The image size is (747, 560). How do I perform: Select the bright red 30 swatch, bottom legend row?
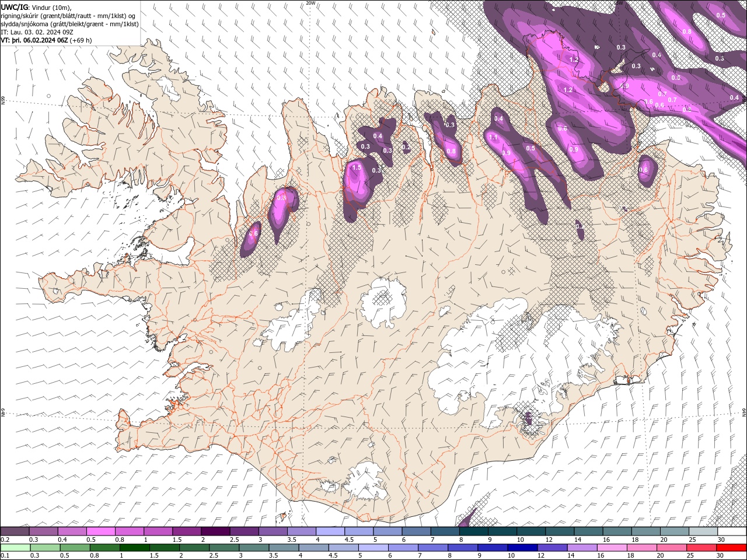(x=731, y=548)
